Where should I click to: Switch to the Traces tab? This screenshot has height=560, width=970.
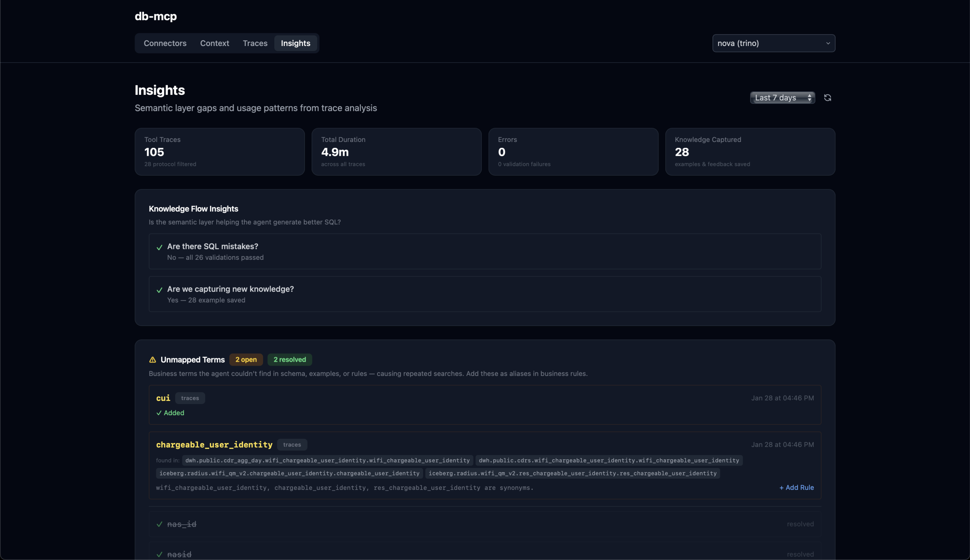pyautogui.click(x=254, y=43)
